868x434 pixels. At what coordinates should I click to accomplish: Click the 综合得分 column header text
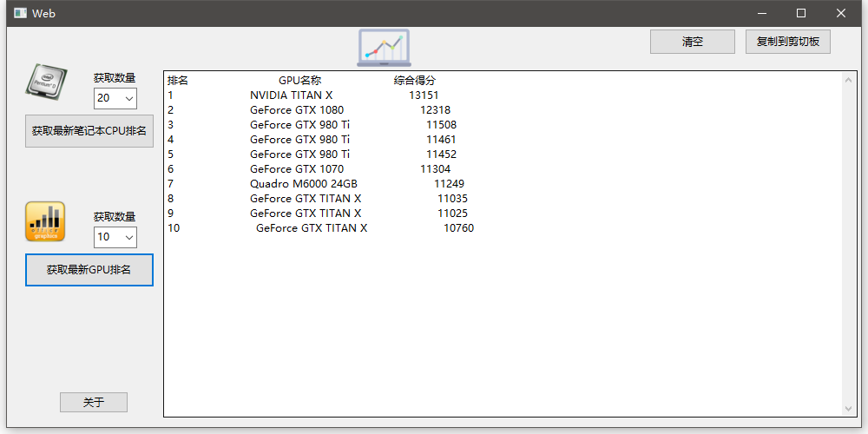tap(415, 81)
